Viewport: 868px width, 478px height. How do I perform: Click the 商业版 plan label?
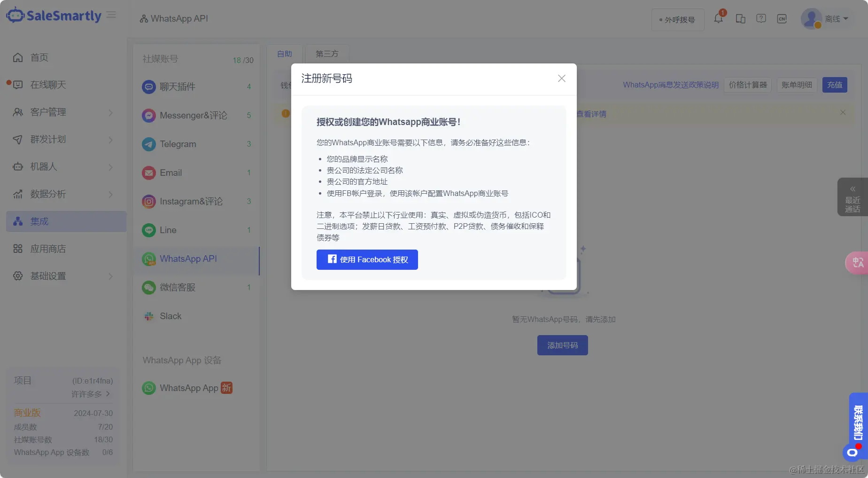pos(27,413)
